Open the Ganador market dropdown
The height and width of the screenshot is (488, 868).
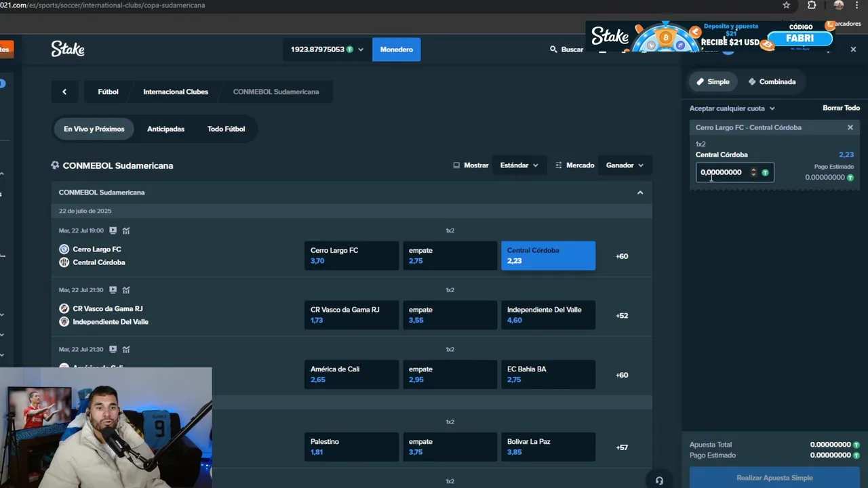[624, 165]
